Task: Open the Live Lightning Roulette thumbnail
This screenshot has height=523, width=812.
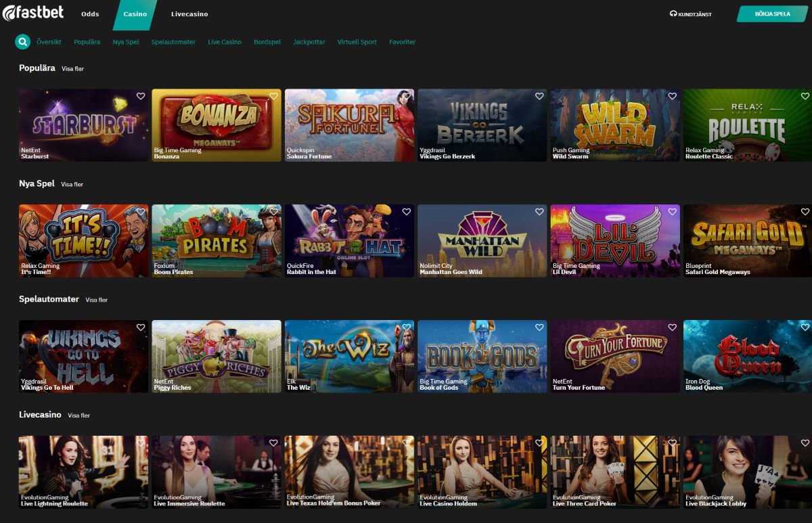Action: [83, 472]
